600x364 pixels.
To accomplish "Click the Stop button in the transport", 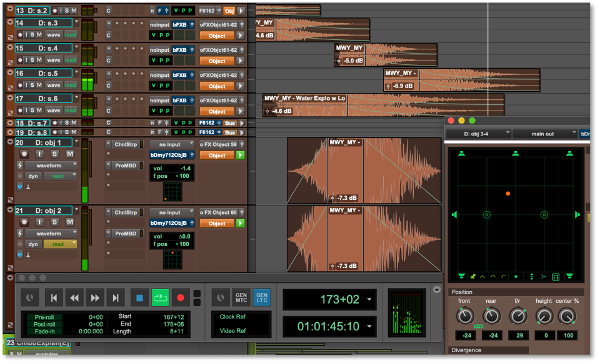I will click(139, 298).
